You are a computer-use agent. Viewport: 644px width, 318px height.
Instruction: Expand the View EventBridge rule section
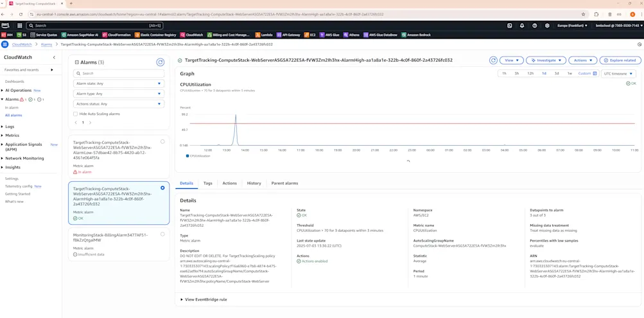point(204,299)
